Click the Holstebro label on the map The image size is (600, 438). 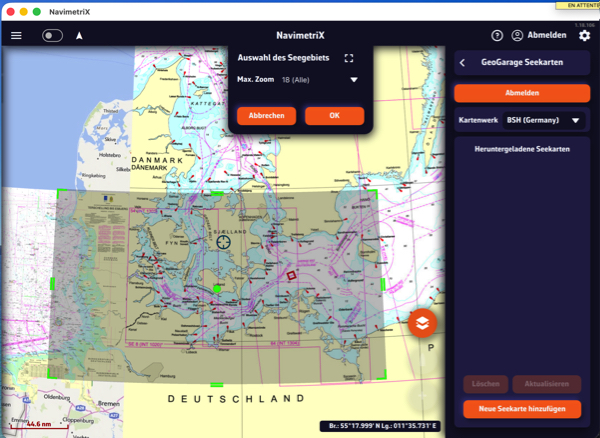point(110,155)
